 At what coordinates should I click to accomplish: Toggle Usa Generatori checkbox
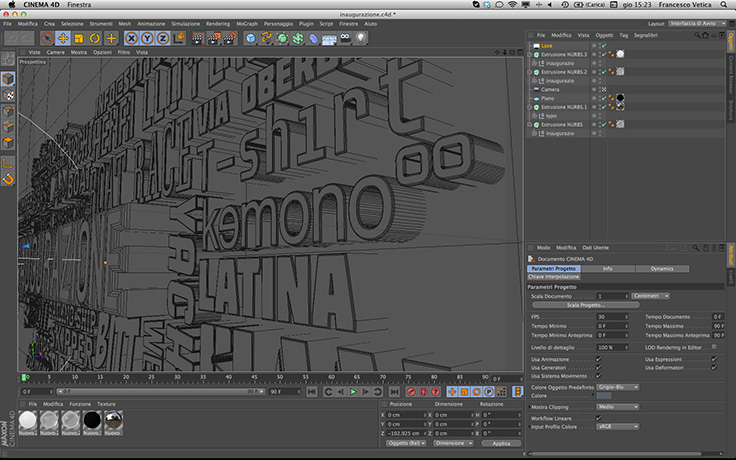tap(598, 368)
